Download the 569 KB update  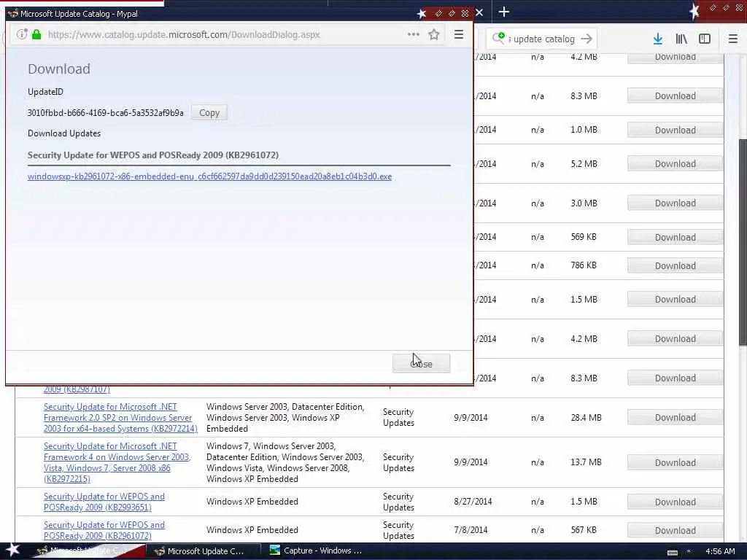(675, 237)
